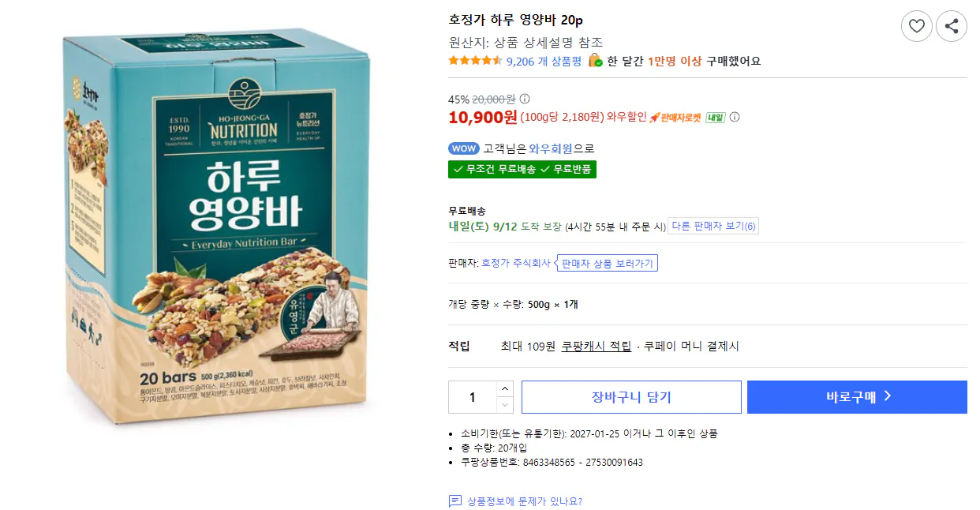This screenshot has width=980, height=510.
Task: Open the 9,206 개 상품평 reviews link
Action: [x=544, y=61]
